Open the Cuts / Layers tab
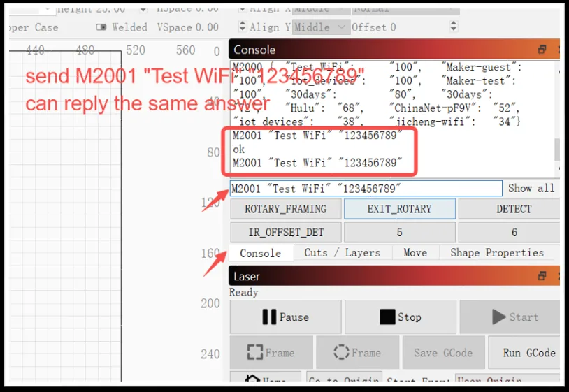The width and height of the screenshot is (569, 392). pos(343,253)
